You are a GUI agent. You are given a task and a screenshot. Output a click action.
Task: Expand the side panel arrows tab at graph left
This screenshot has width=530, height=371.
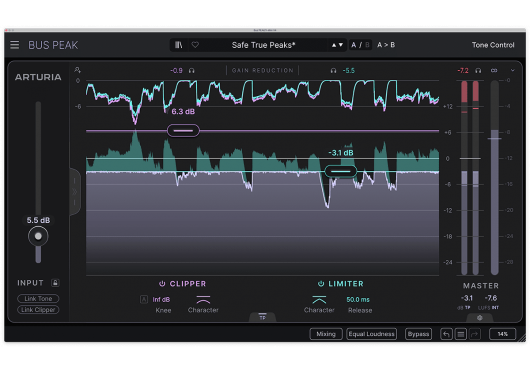pos(75,192)
